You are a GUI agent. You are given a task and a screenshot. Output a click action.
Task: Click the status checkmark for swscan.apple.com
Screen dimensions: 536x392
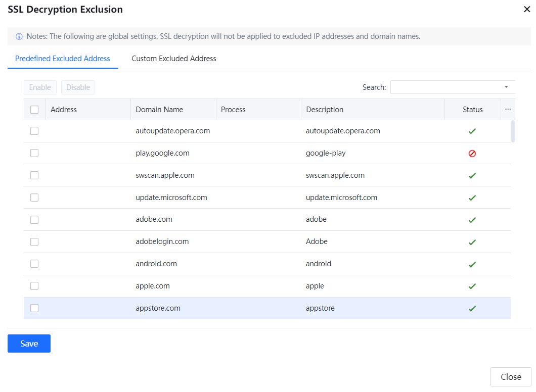472,176
